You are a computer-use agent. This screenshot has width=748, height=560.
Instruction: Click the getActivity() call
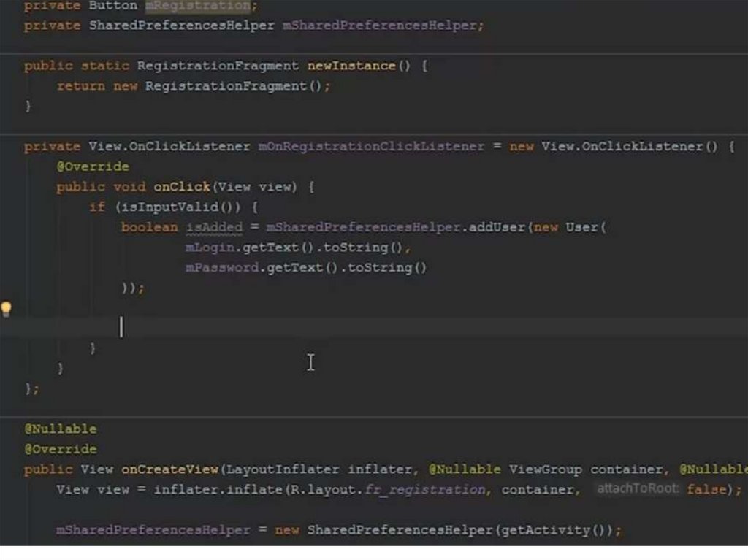coord(554,530)
